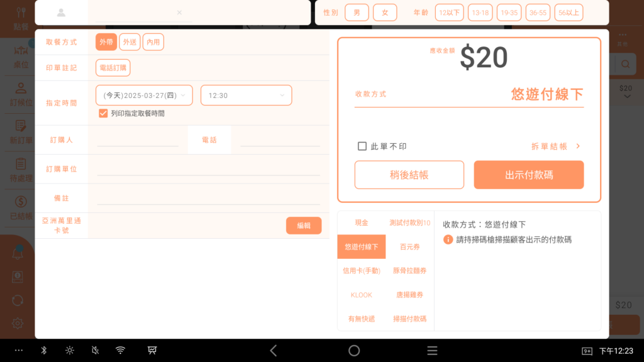Tap the brightness icon in system bar

click(x=69, y=350)
